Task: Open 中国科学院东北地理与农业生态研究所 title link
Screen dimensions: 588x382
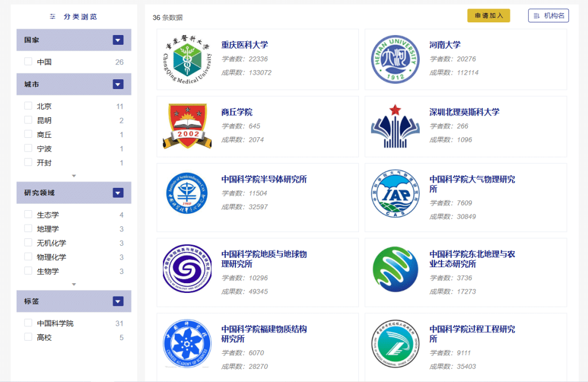Action: [x=472, y=259]
